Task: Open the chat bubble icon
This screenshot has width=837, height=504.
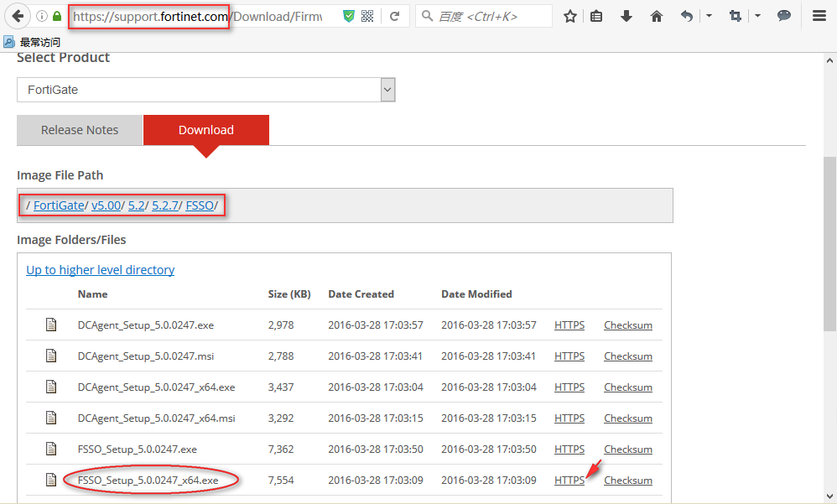Action: click(x=783, y=16)
